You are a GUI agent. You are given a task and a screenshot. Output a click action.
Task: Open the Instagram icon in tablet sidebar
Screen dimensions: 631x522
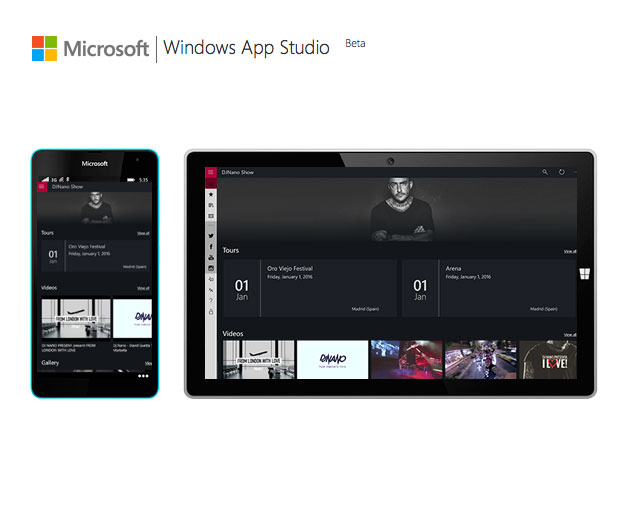[211, 268]
